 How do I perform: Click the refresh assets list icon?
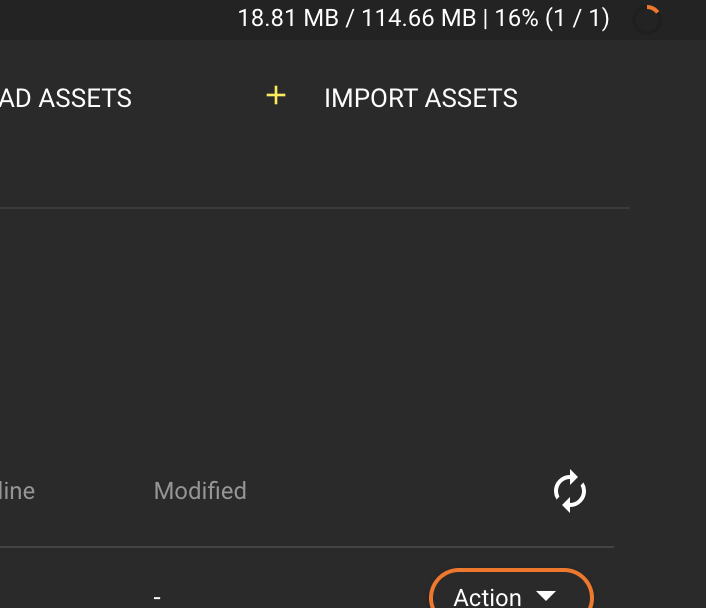click(x=570, y=492)
